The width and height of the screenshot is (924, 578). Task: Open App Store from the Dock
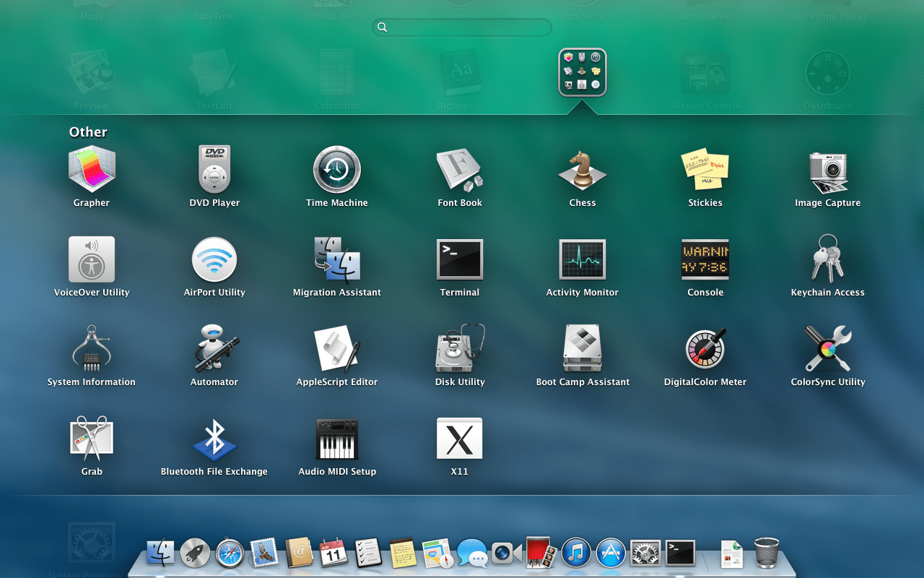611,553
